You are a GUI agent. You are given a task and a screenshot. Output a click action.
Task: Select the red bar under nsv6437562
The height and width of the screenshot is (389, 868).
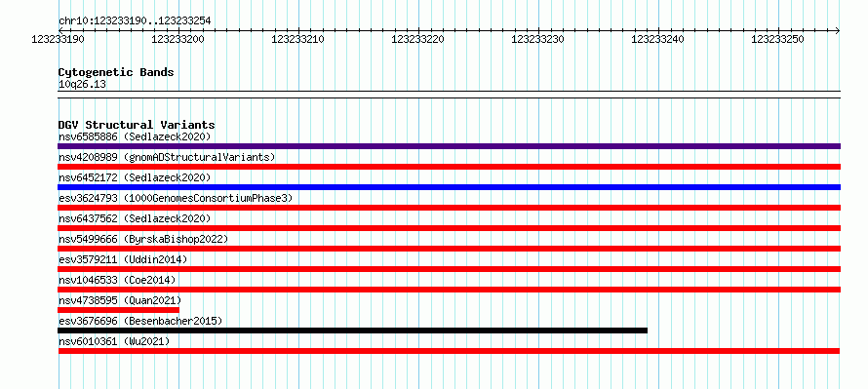449,228
